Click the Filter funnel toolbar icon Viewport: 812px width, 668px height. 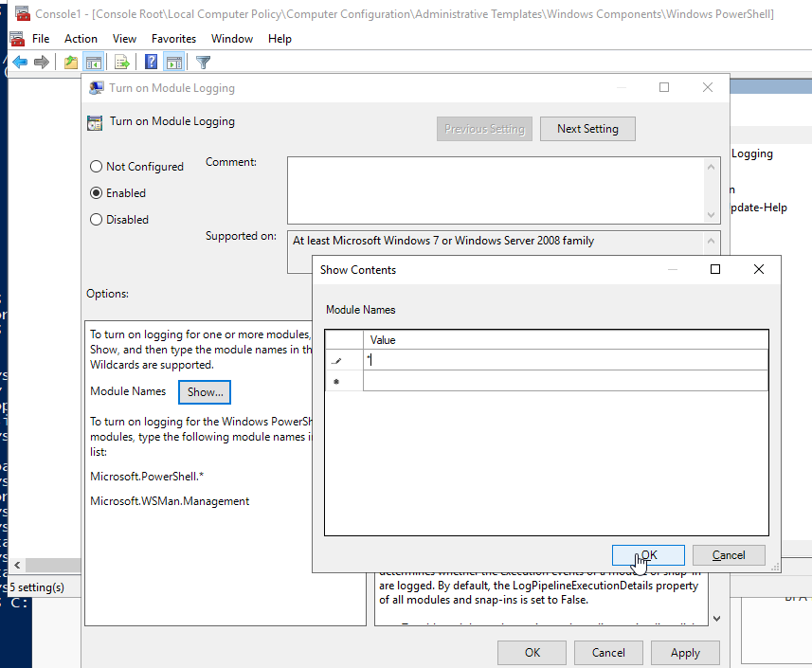pyautogui.click(x=203, y=63)
